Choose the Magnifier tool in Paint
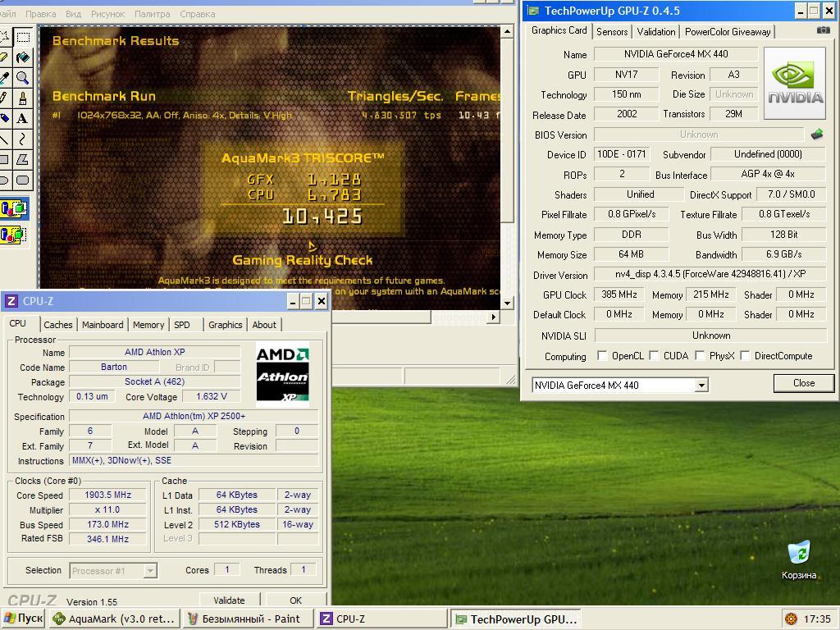This screenshot has height=630, width=840. pyautogui.click(x=22, y=78)
